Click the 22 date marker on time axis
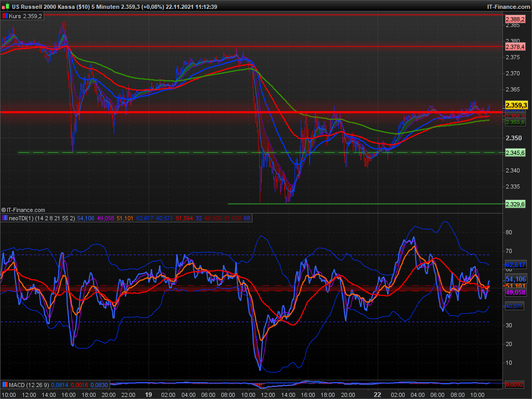 (x=378, y=394)
